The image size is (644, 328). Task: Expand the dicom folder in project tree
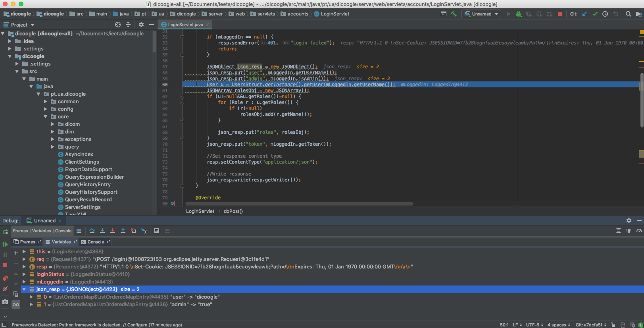coord(53,124)
